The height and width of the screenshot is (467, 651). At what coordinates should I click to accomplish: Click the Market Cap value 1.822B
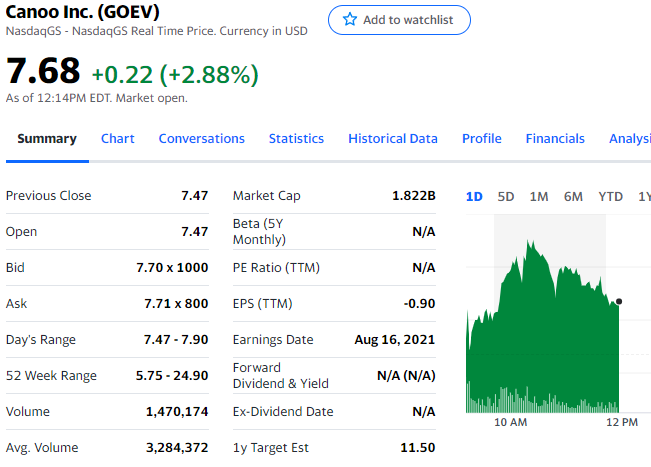point(414,196)
